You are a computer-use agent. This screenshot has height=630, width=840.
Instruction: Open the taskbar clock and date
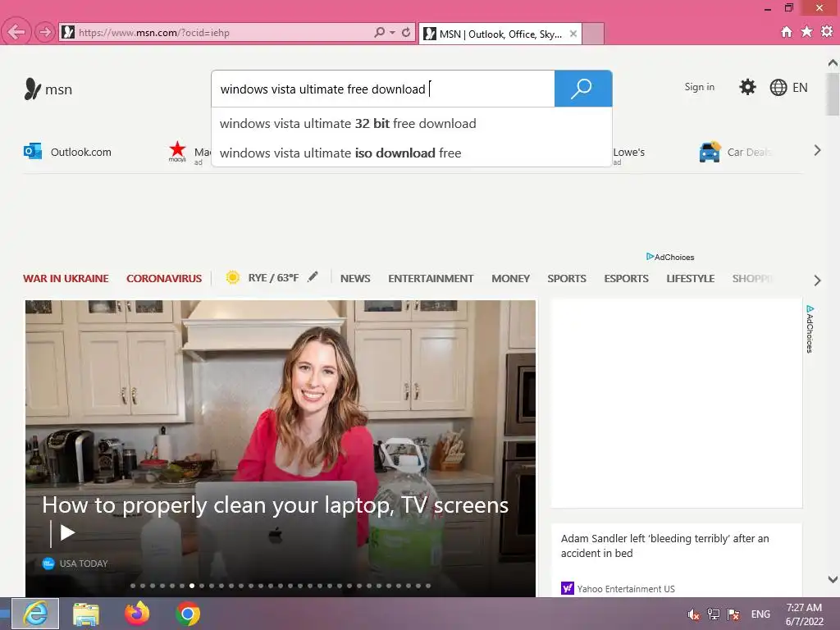click(804, 614)
